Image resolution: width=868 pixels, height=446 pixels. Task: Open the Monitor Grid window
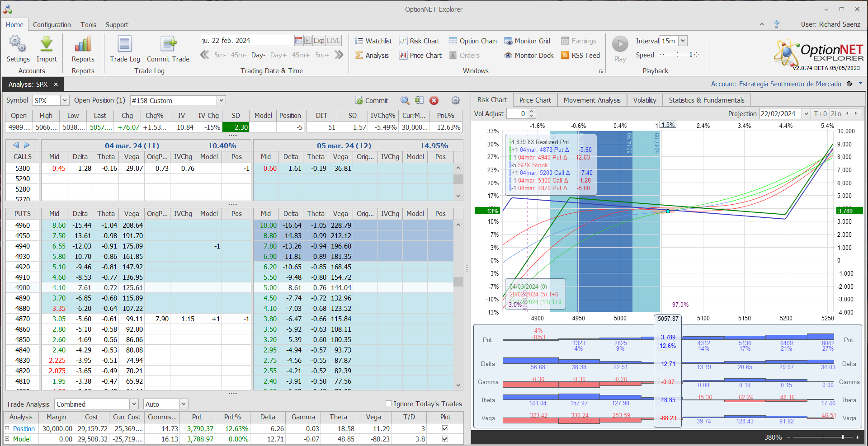pyautogui.click(x=527, y=41)
